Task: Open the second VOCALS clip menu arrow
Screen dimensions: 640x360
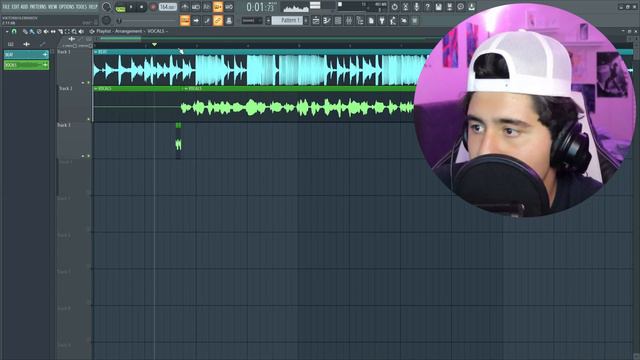Action: click(x=186, y=89)
